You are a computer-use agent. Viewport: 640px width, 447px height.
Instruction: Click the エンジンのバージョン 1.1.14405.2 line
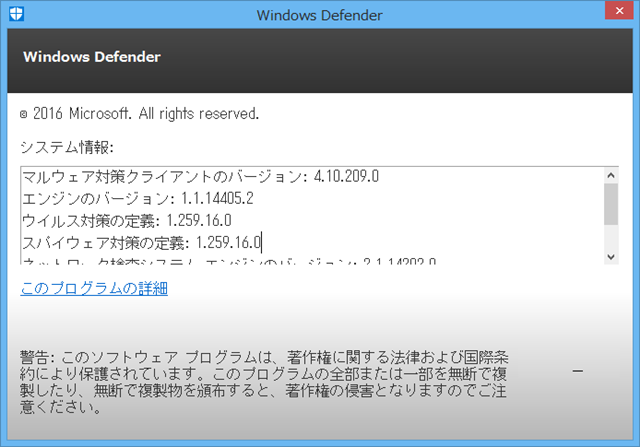(x=138, y=198)
